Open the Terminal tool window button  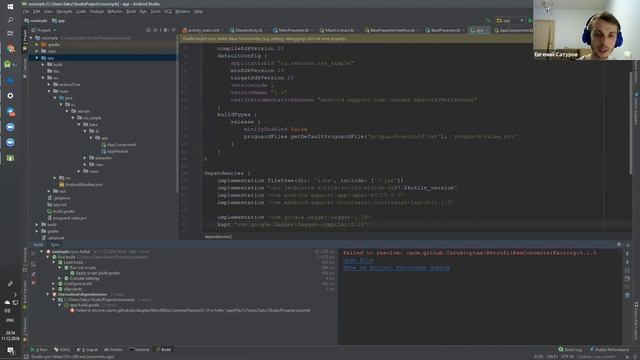click(x=139, y=350)
